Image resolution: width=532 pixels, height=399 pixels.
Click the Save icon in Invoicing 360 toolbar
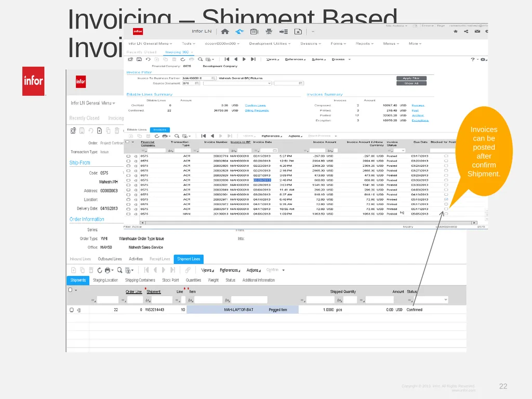[139, 59]
